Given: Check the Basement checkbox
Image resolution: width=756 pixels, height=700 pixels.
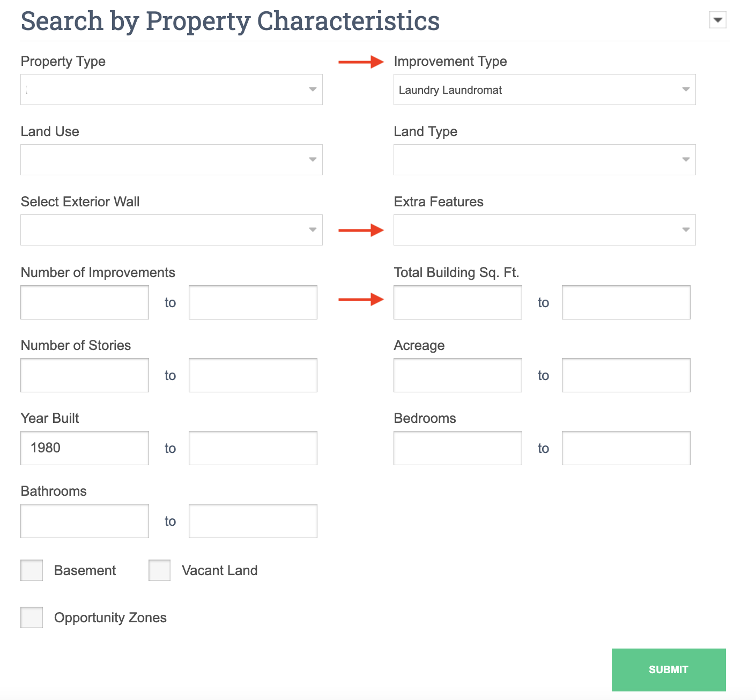Looking at the screenshot, I should coord(32,570).
